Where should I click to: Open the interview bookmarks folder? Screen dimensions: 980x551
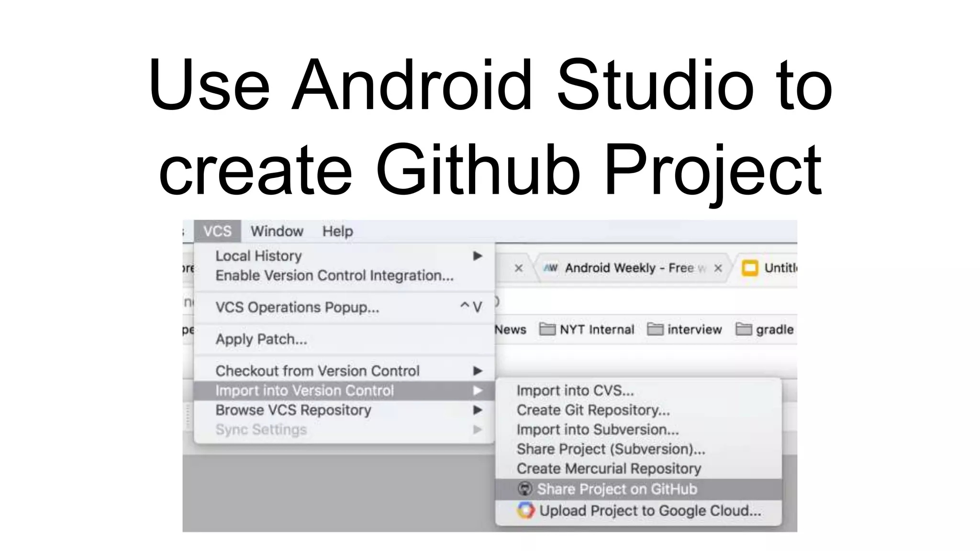[x=684, y=330]
